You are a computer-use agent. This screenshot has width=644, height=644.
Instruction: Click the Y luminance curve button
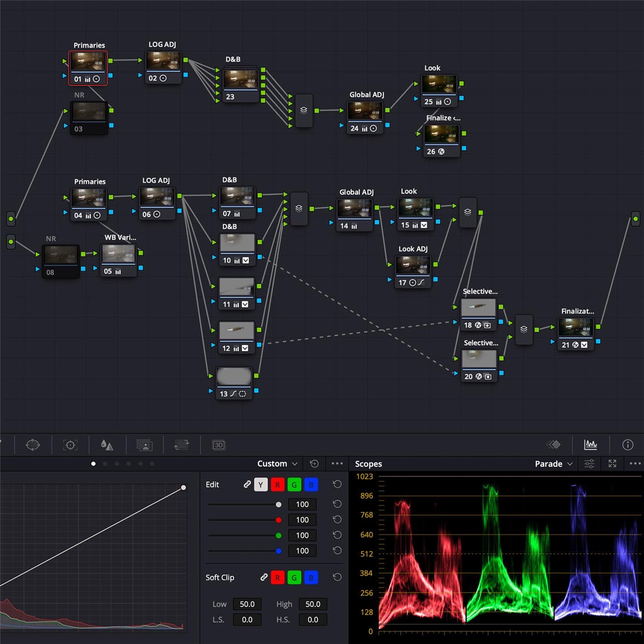tap(260, 484)
